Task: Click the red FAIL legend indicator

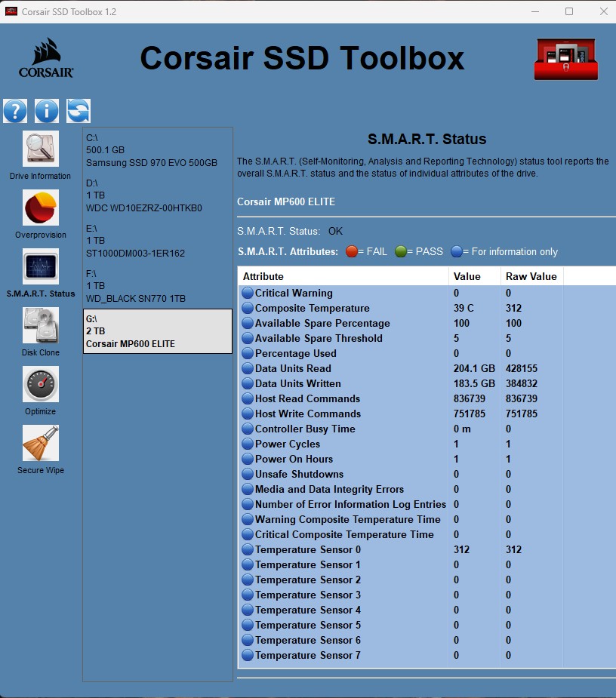Action: click(x=352, y=251)
